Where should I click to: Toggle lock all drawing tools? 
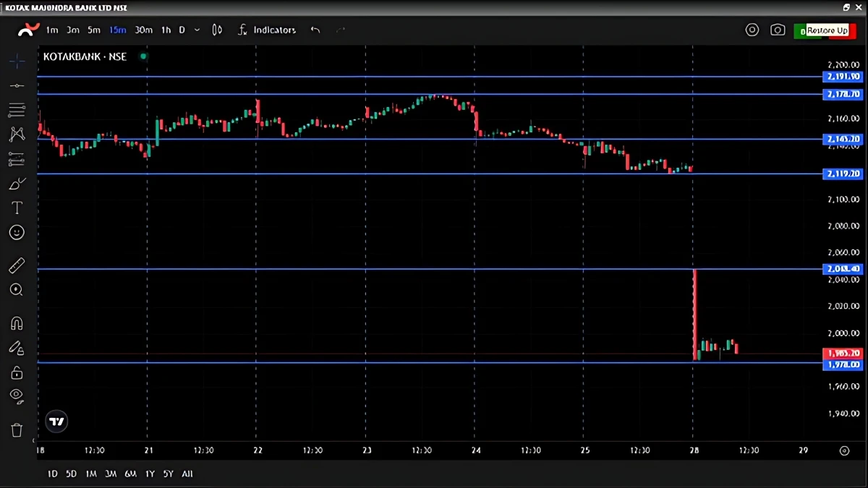17,372
